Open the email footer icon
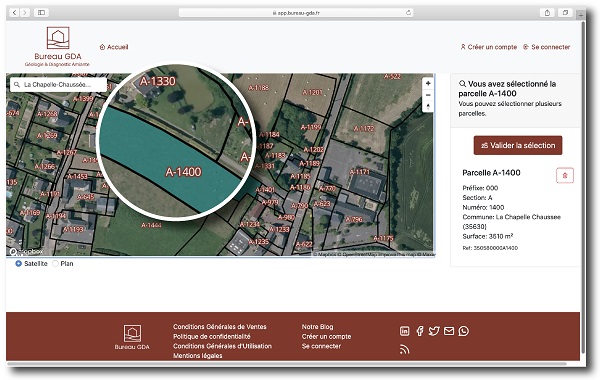The image size is (600, 380). 449,331
